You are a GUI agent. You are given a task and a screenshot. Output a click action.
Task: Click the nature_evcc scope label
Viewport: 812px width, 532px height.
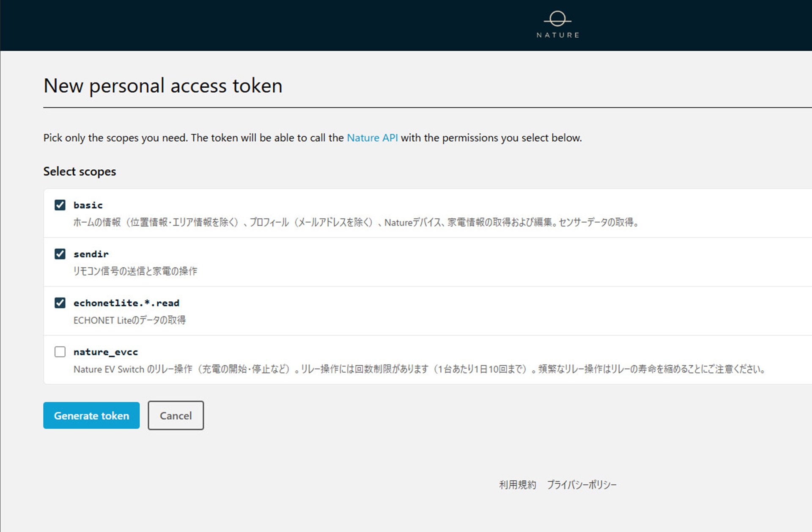[x=106, y=352]
